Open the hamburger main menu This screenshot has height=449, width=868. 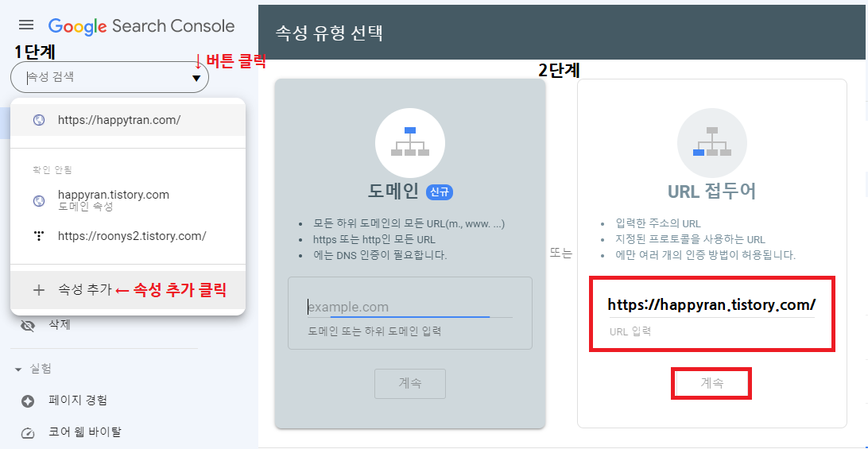coord(26,25)
